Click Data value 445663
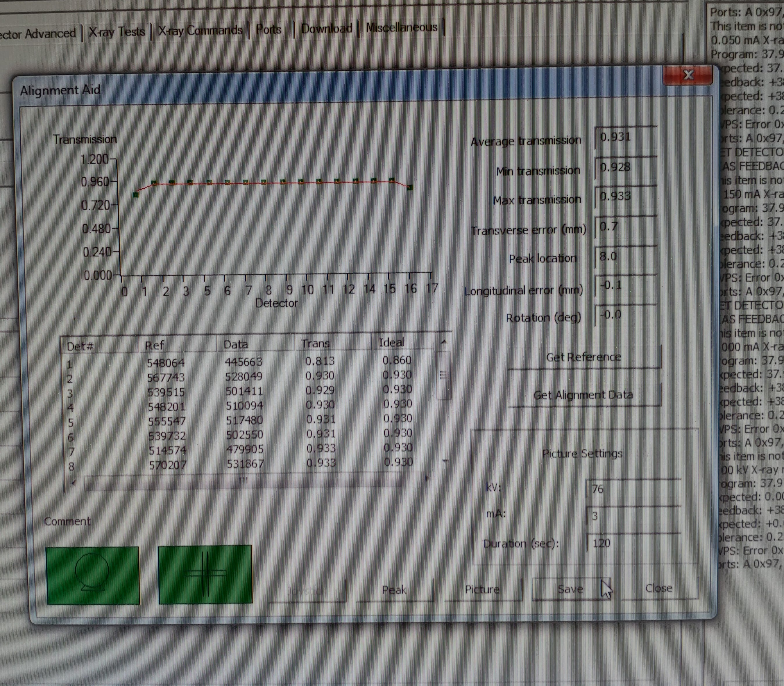 tap(243, 362)
